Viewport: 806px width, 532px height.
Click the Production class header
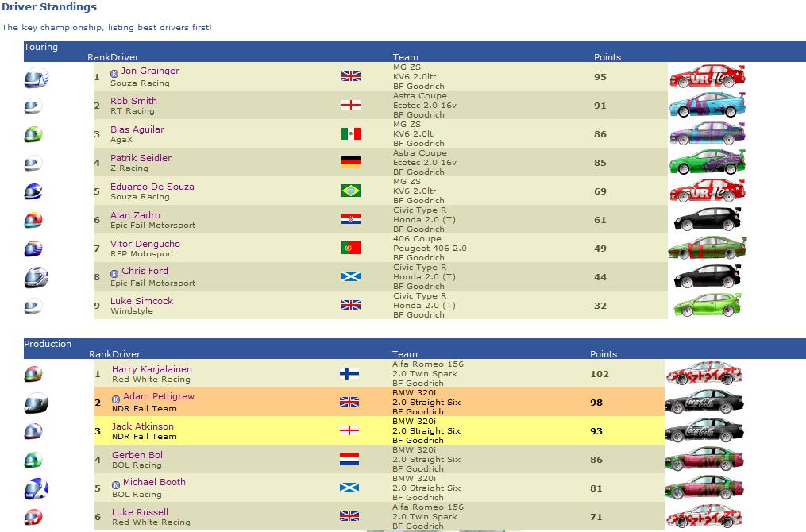[48, 344]
